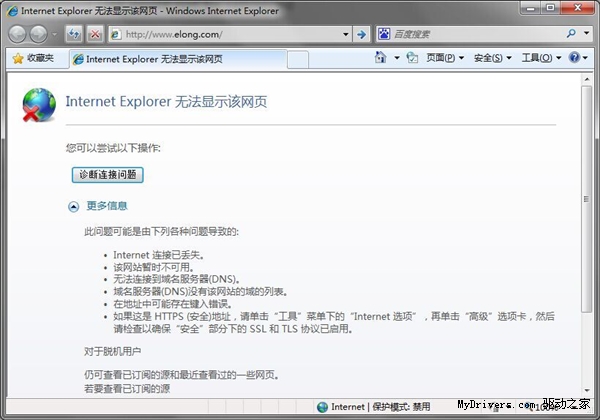Click 保护模式: 禁用 status text
Viewport: 600px width, 420px height.
tap(401, 407)
